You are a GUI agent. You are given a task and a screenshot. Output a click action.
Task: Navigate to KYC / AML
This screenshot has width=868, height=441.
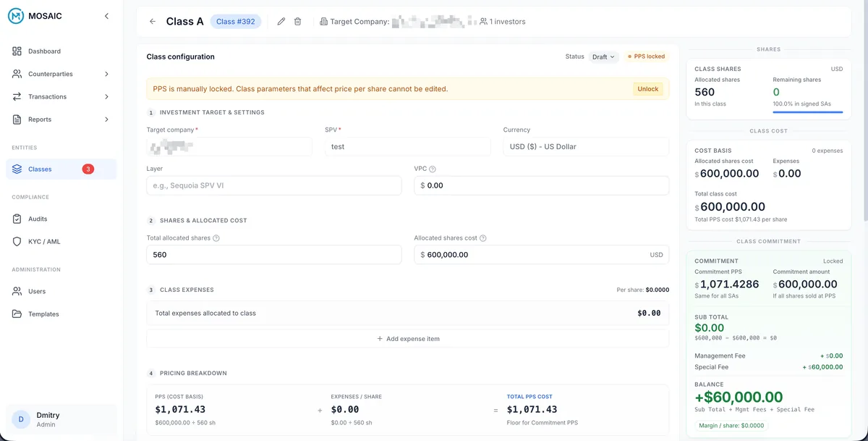click(61, 241)
